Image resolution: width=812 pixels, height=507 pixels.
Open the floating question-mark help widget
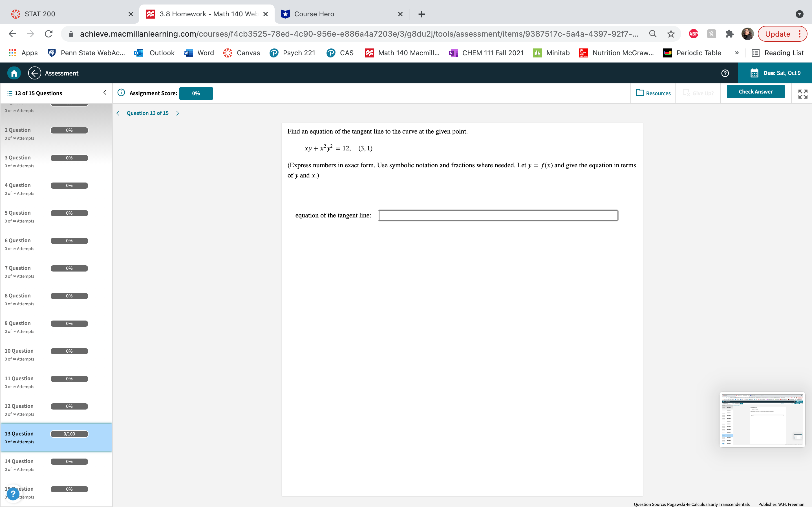[12, 493]
